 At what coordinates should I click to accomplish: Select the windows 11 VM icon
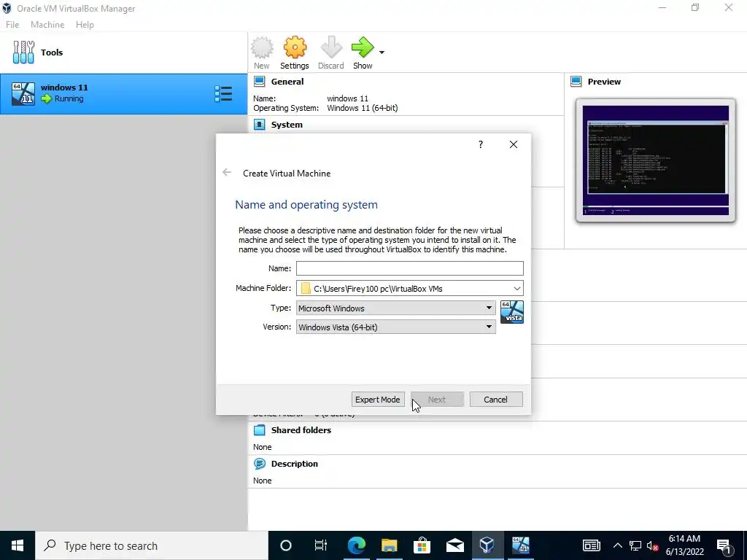tap(23, 93)
